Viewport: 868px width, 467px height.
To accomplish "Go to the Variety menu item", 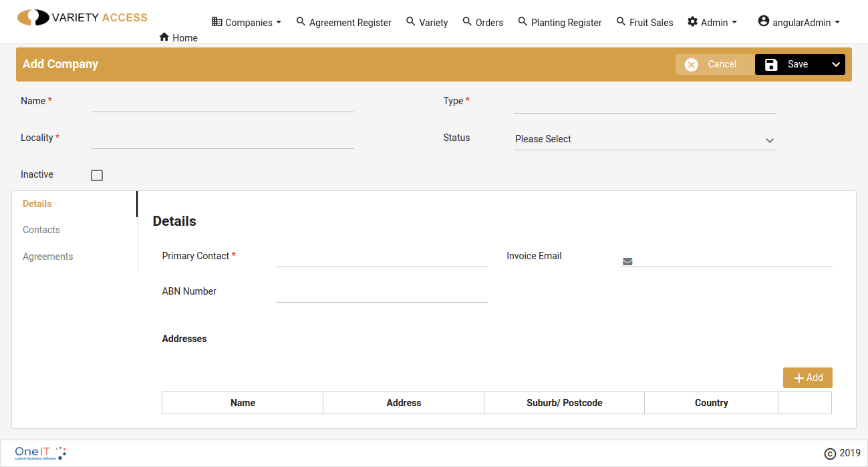I will (427, 22).
